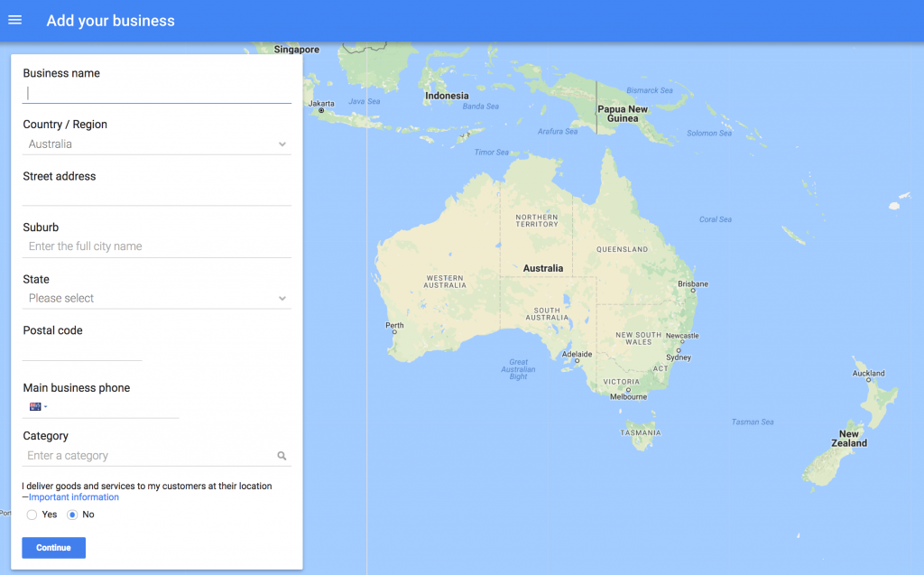Click the Queensland label on the map

point(623,249)
